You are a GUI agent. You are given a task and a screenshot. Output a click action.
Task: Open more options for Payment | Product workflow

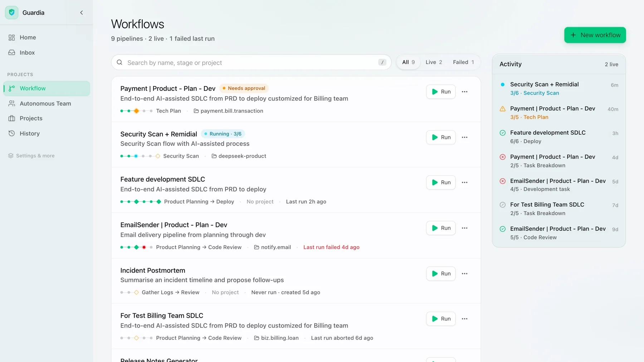pyautogui.click(x=464, y=92)
